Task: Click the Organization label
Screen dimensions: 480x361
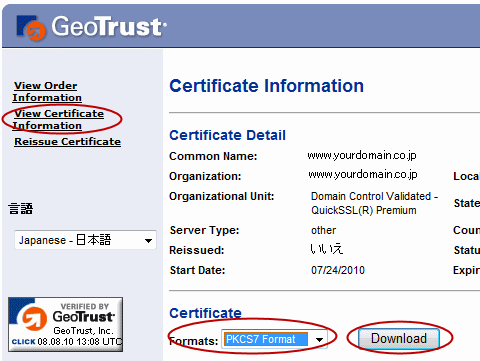Action: coord(205,176)
